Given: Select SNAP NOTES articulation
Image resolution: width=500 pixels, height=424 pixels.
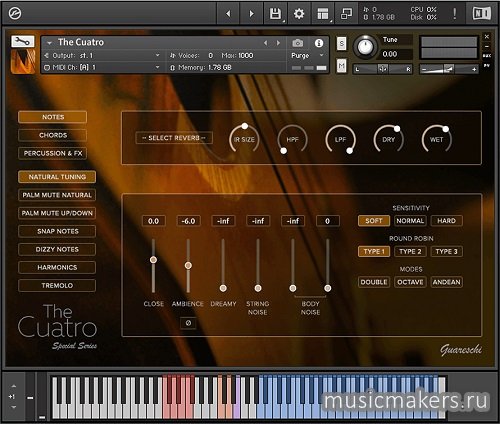Looking at the screenshot, I should coord(57,231).
